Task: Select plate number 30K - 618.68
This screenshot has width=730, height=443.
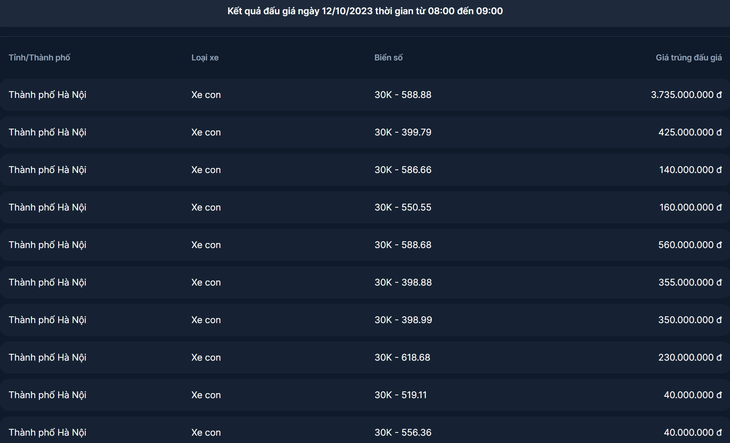Action: 402,357
